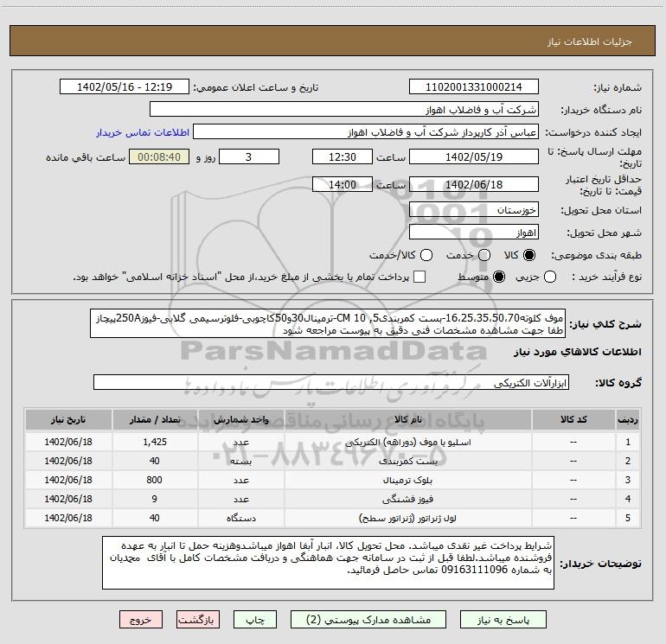Click the جزئیات اطلاعات نیاز header title
This screenshot has width=666, height=644.
[x=590, y=41]
